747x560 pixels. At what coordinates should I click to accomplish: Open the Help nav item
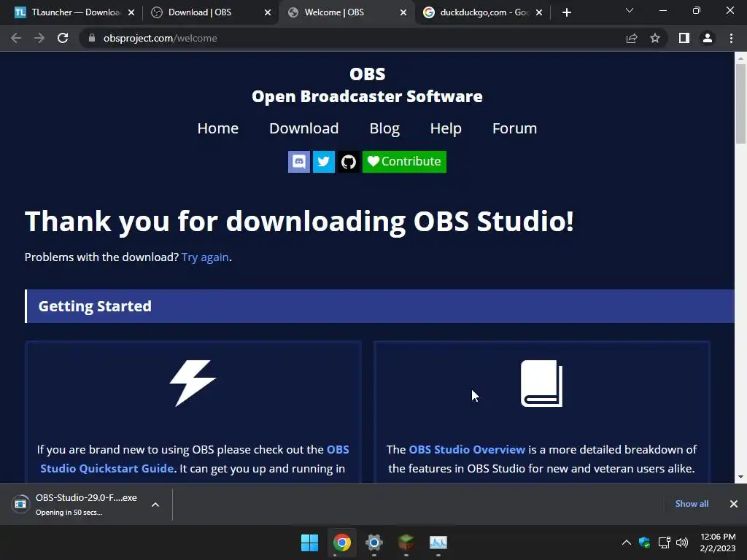pyautogui.click(x=446, y=128)
